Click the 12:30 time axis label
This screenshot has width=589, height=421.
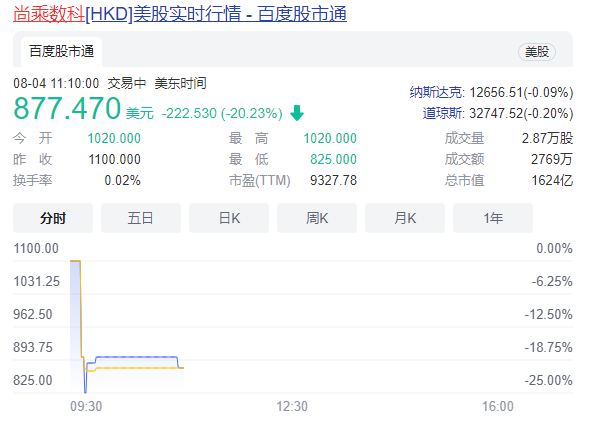(292, 406)
